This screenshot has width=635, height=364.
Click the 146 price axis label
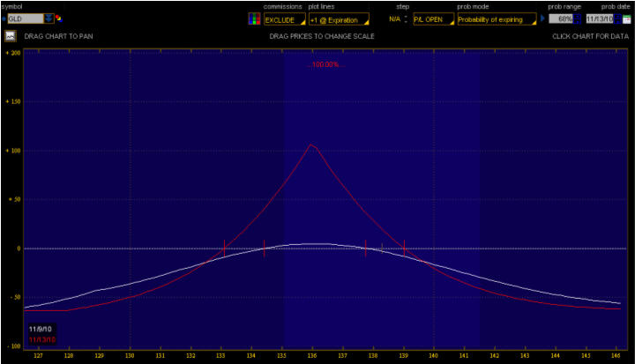(616, 355)
